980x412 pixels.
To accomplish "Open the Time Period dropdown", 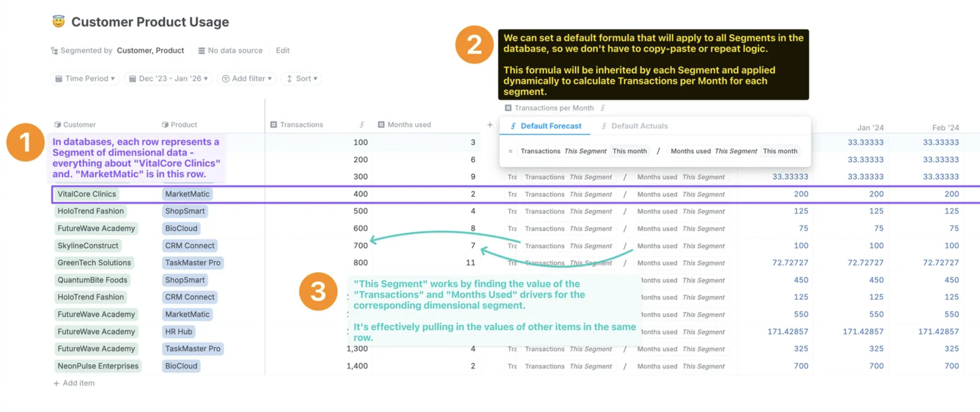I will (x=85, y=79).
